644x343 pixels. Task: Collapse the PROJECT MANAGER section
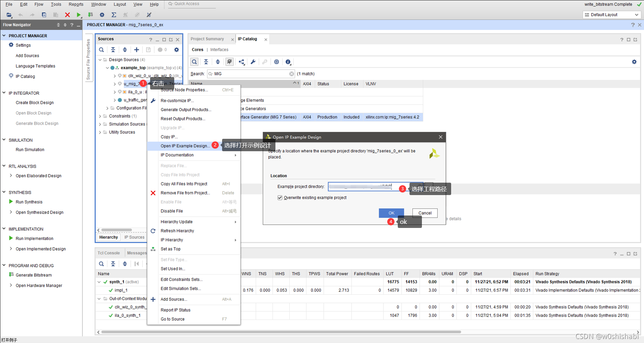pyautogui.click(x=4, y=35)
